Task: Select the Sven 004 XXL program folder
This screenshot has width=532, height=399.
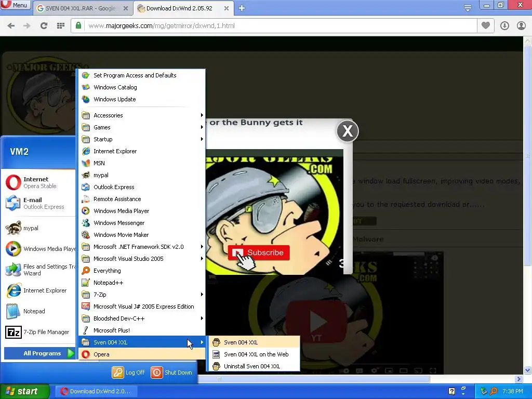Action: click(142, 342)
